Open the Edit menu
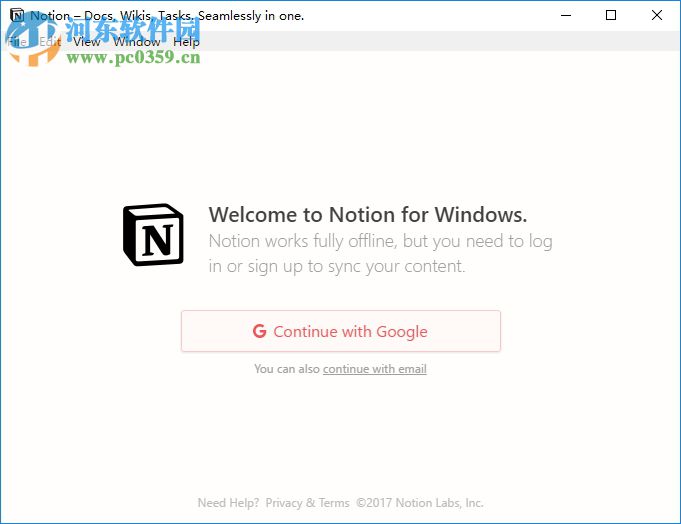Viewport: 681px width, 524px height. click(50, 42)
